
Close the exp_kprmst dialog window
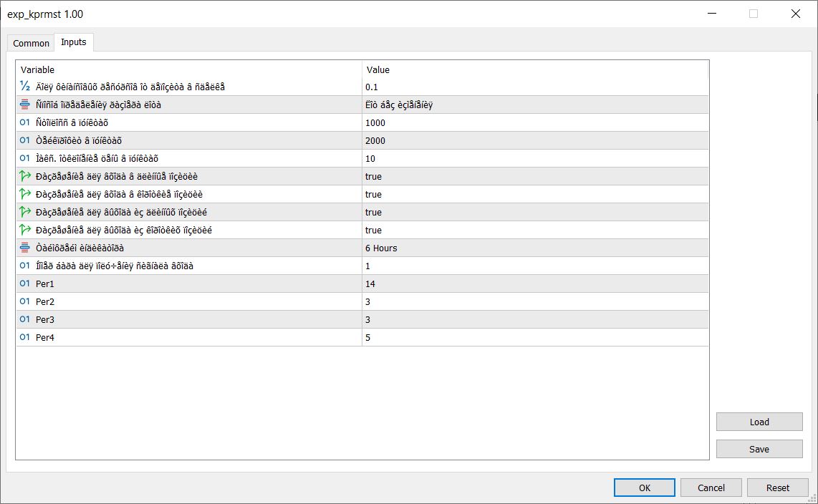[795, 14]
